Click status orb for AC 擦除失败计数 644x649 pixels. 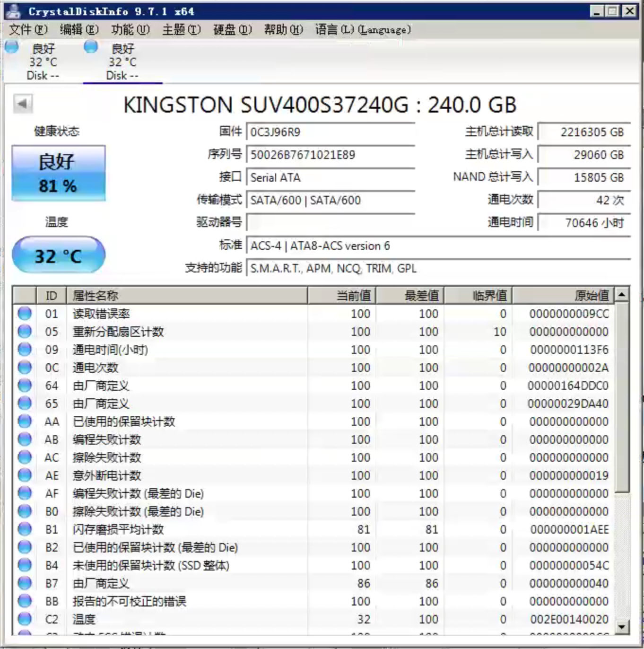25,457
